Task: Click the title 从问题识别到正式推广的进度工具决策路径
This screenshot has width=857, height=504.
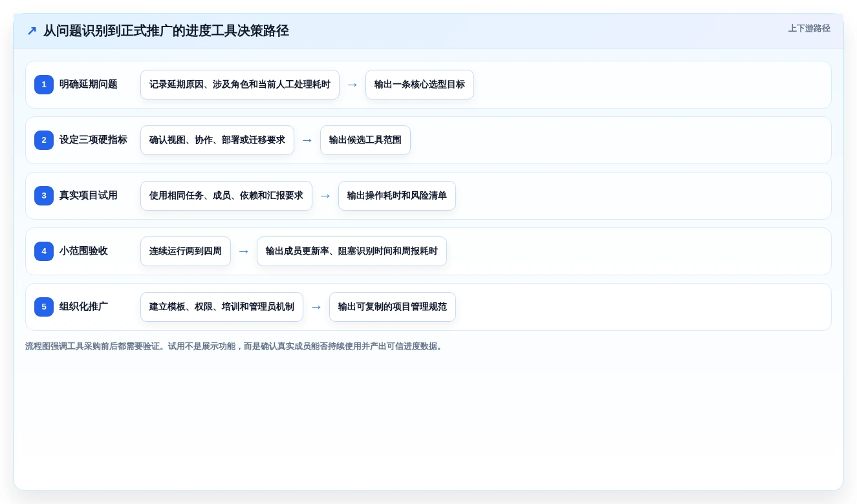Action: (166, 30)
